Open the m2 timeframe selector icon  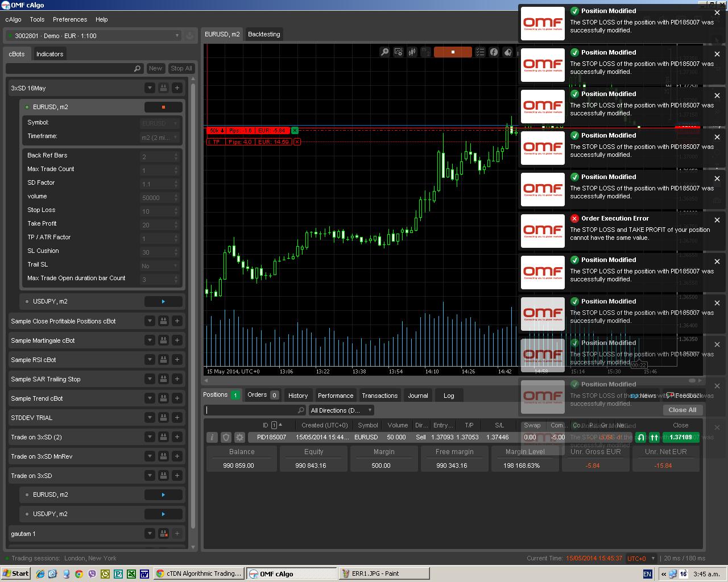[425, 52]
